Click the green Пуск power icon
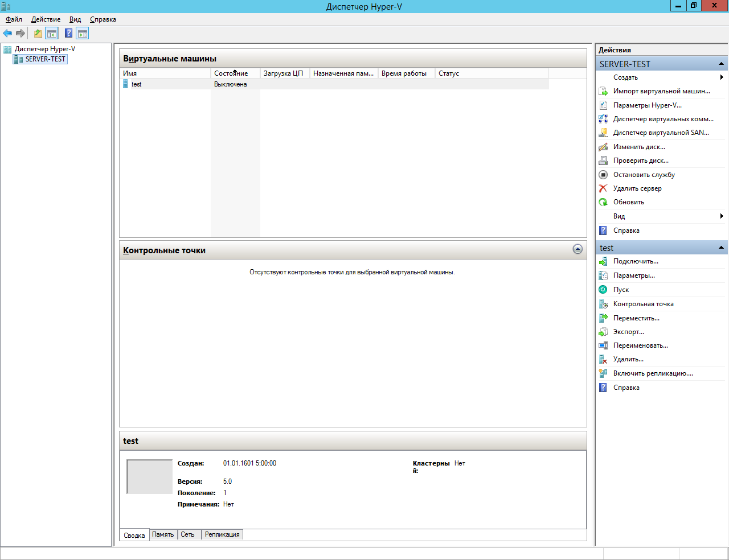 (603, 290)
